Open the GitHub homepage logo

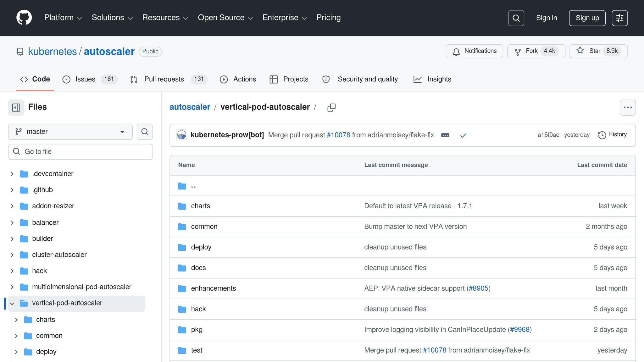pos(24,18)
